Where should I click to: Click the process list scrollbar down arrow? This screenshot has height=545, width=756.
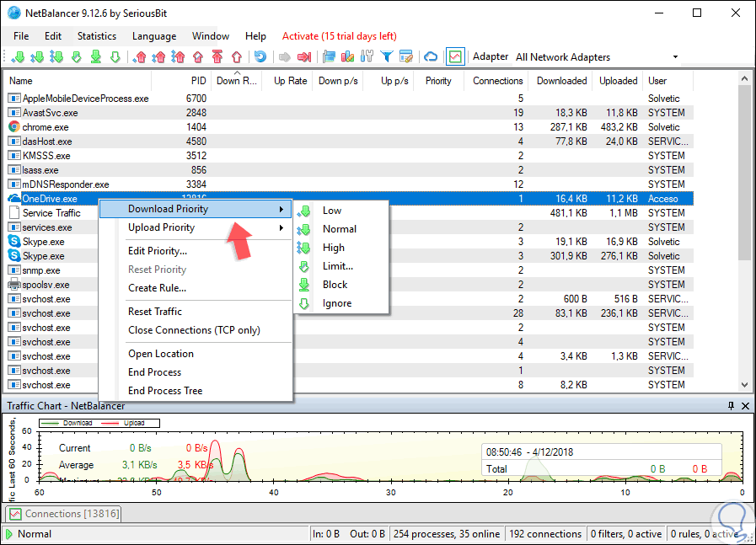tap(744, 385)
